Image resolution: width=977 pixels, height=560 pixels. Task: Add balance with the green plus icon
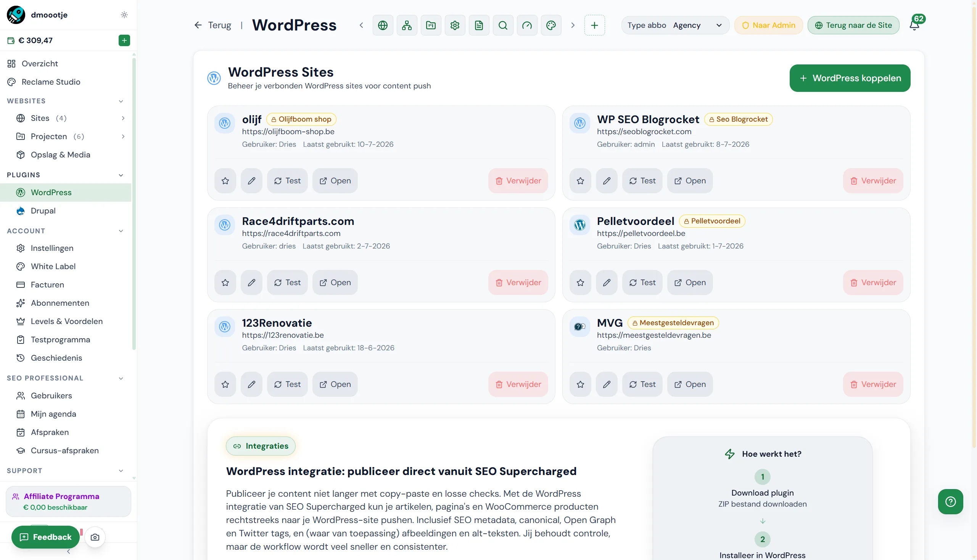(x=124, y=40)
